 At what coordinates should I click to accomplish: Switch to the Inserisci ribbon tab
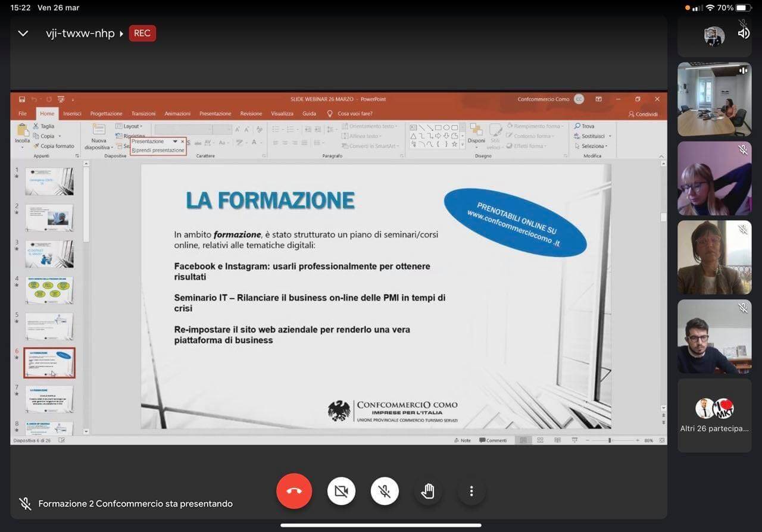coord(72,114)
